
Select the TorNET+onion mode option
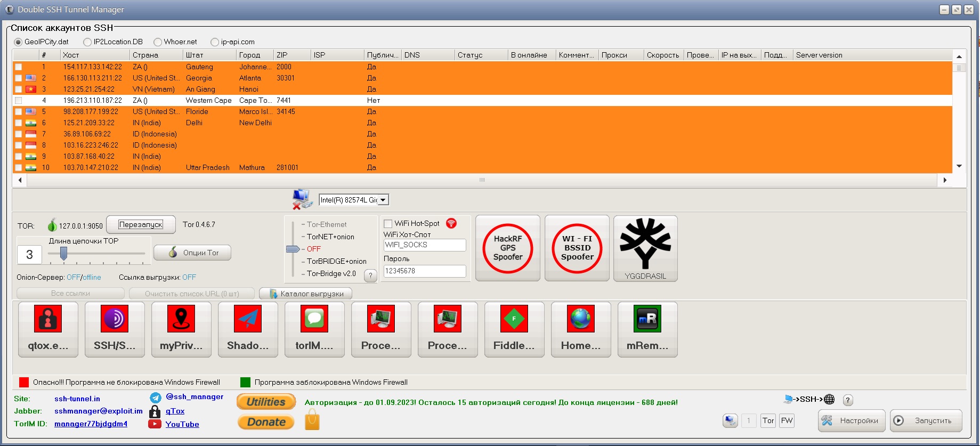[330, 237]
